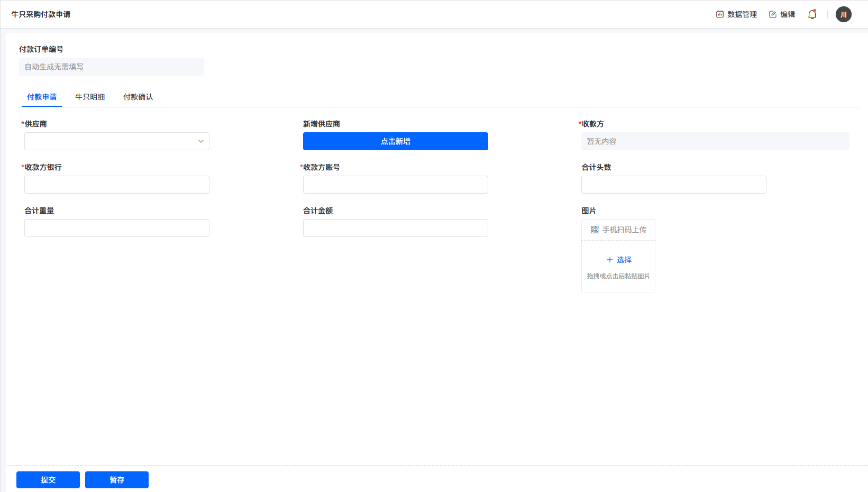The height and width of the screenshot is (492, 868).
Task: Switch to the 付款确认 tab
Action: [138, 97]
